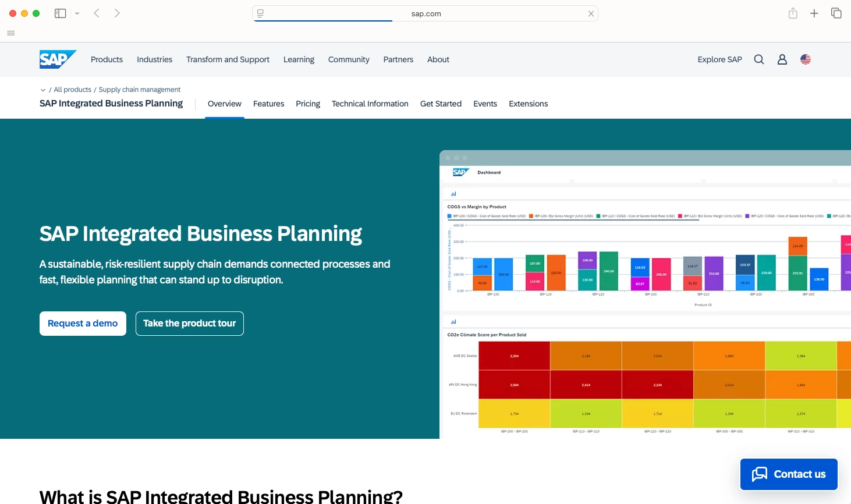Screen dimensions: 851x504
Task: Click the sap.com address bar
Action: 426,13
